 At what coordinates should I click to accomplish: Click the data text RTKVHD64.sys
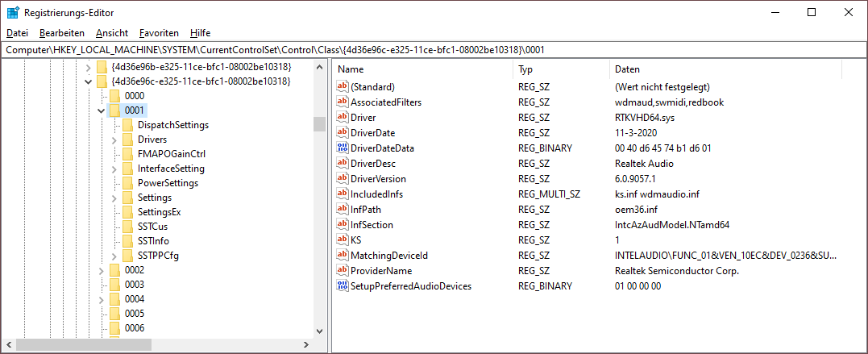pyautogui.click(x=645, y=118)
